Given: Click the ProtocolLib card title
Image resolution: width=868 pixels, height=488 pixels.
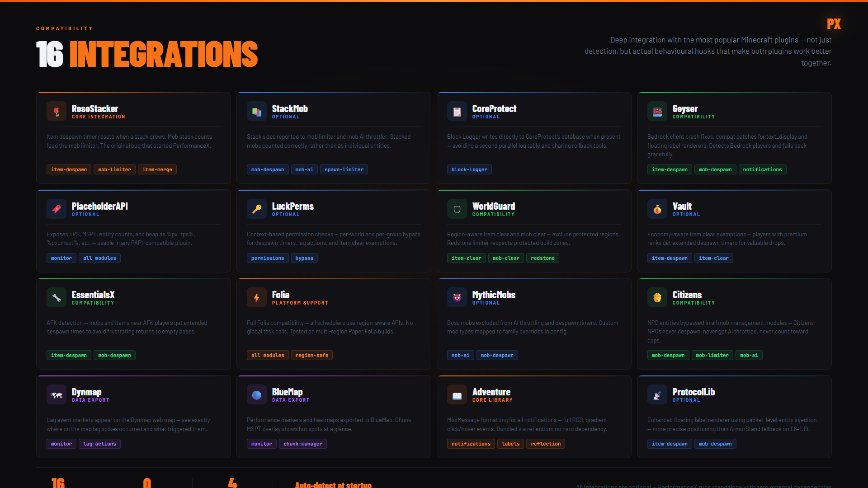Looking at the screenshot, I should (693, 392).
